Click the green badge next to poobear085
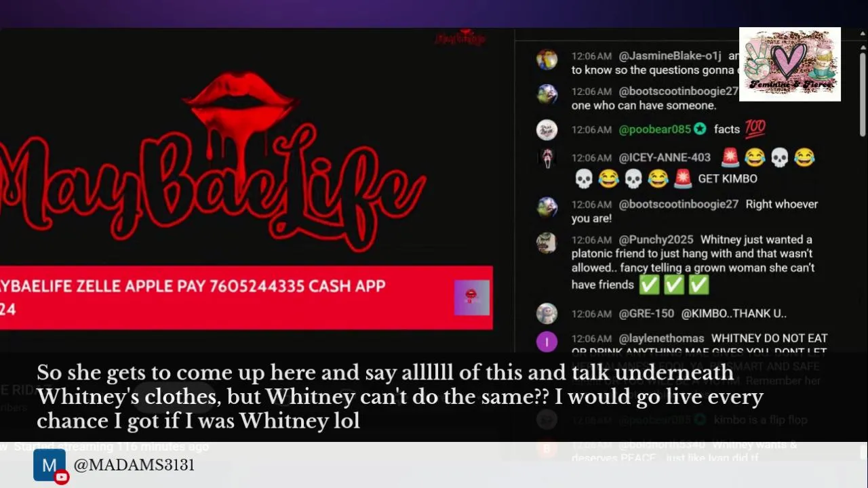868x488 pixels. click(701, 129)
